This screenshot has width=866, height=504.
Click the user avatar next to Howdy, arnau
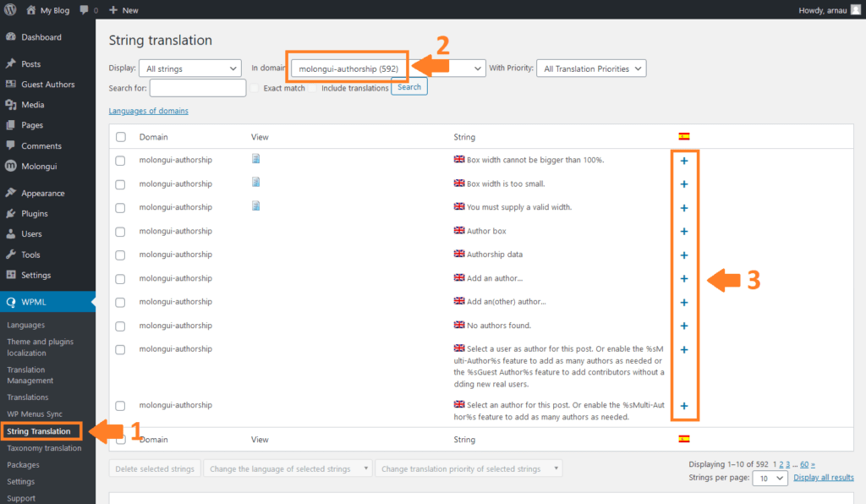point(856,10)
